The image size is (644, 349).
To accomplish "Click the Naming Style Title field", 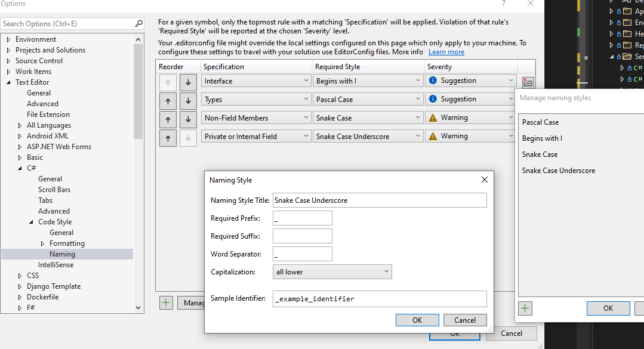I will [x=380, y=200].
